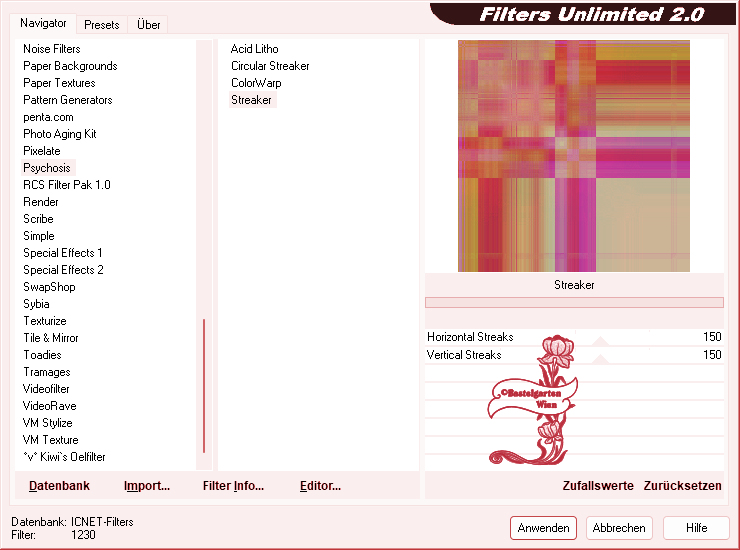Select Simple category
This screenshot has width=740, height=550.
[x=39, y=236]
